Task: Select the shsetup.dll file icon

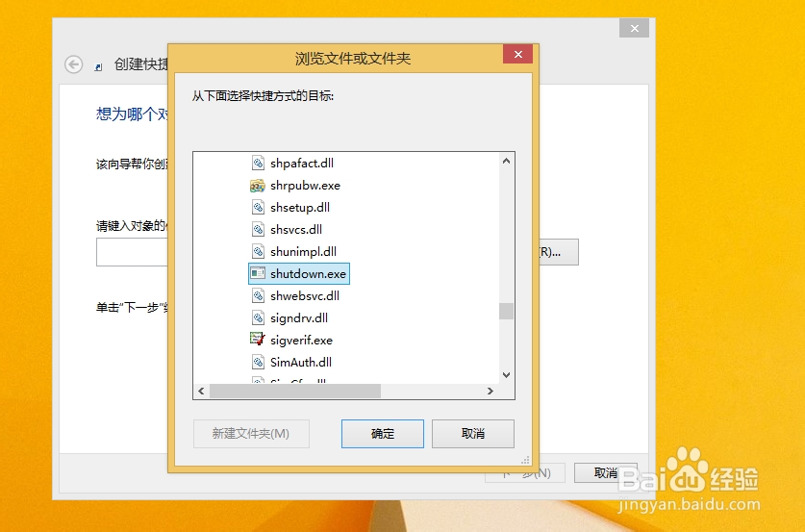Action: tap(258, 208)
